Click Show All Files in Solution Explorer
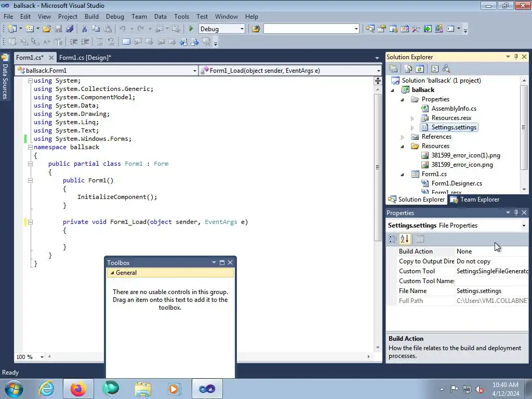 [408, 69]
